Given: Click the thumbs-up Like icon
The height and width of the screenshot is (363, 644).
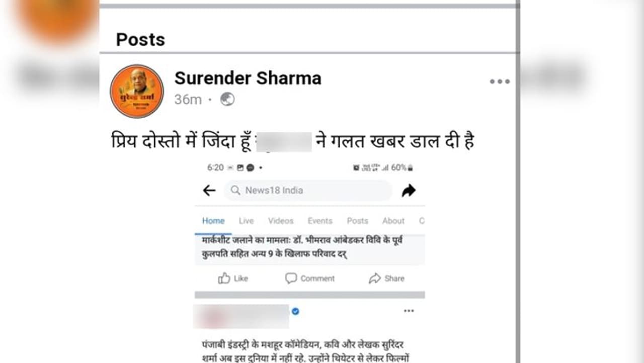Looking at the screenshot, I should 224,278.
